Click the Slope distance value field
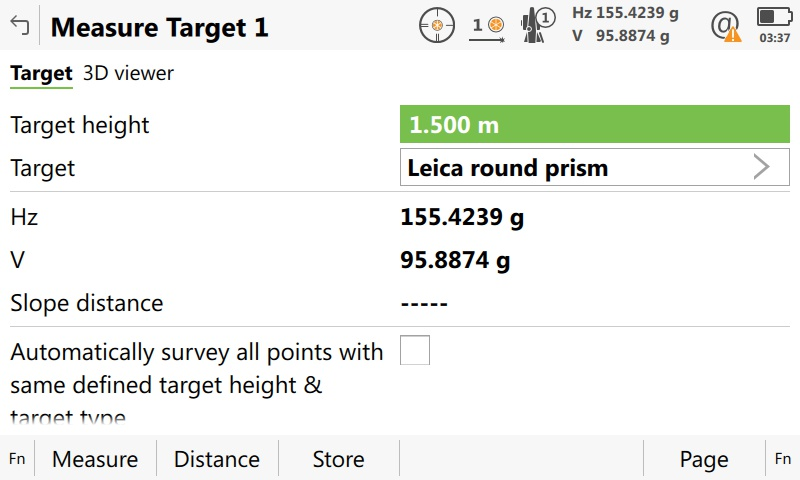800x480 pixels. (x=424, y=303)
